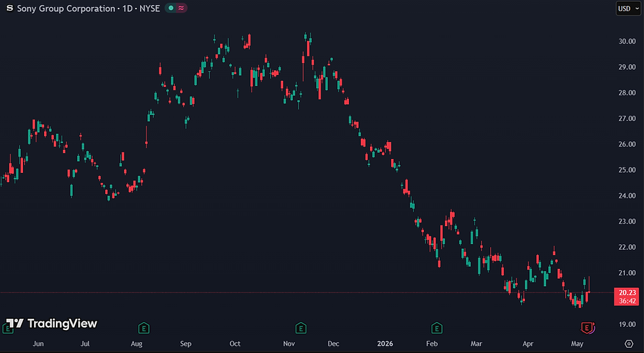
Task: Click the Nov label on time axis
Action: pos(288,344)
